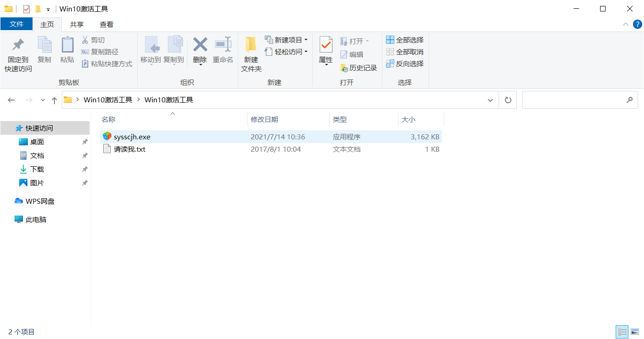Image resolution: width=644 pixels, height=339 pixels.
Task: Click Paste shortcut (粘贴快捷方式)
Action: click(107, 64)
